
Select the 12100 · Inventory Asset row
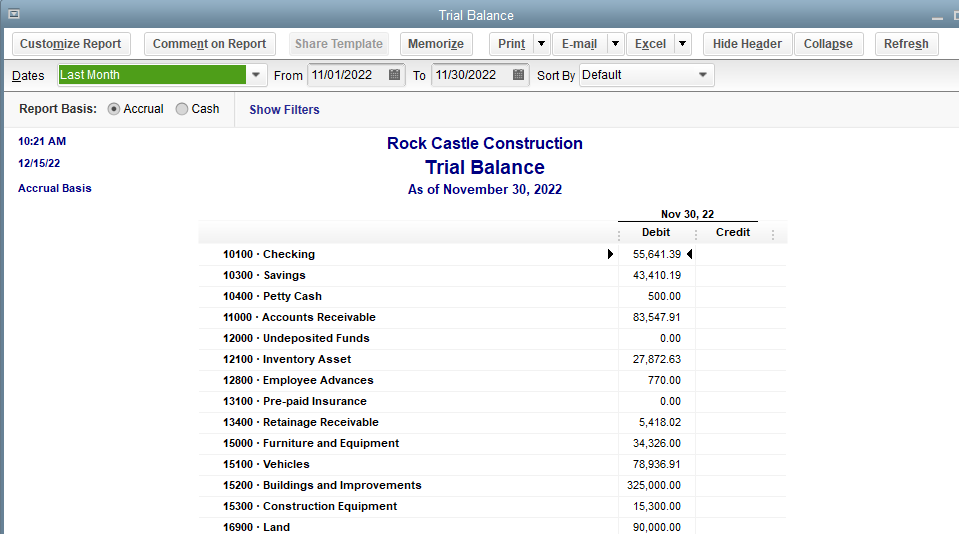pyautogui.click(x=492, y=359)
